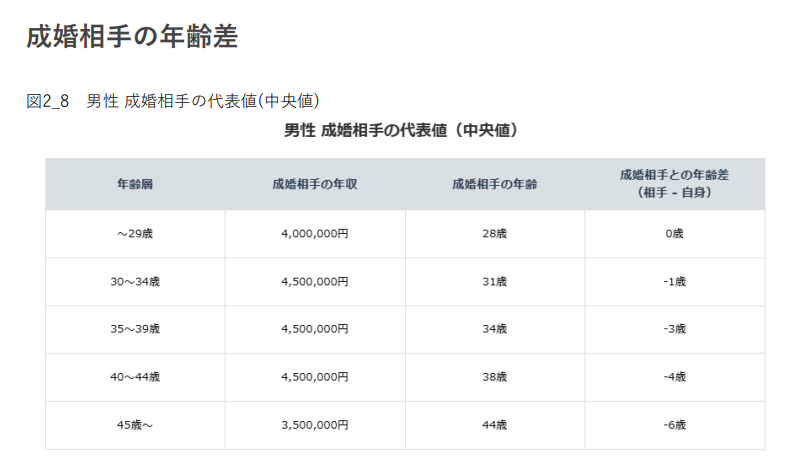
Task: Select the 28歳 partner age cell
Action: coord(495,234)
